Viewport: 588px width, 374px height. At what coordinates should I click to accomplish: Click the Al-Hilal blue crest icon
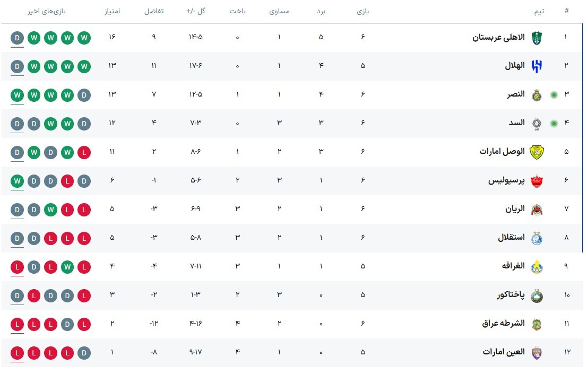[537, 66]
